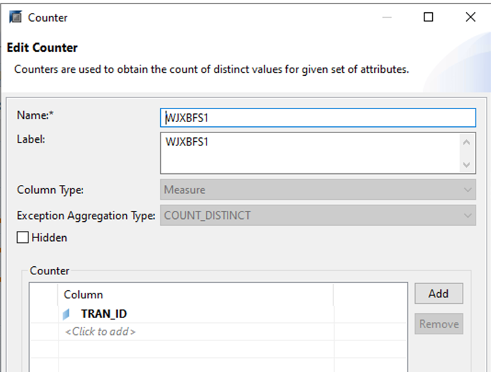Maximize the Counter dialog window

click(428, 17)
